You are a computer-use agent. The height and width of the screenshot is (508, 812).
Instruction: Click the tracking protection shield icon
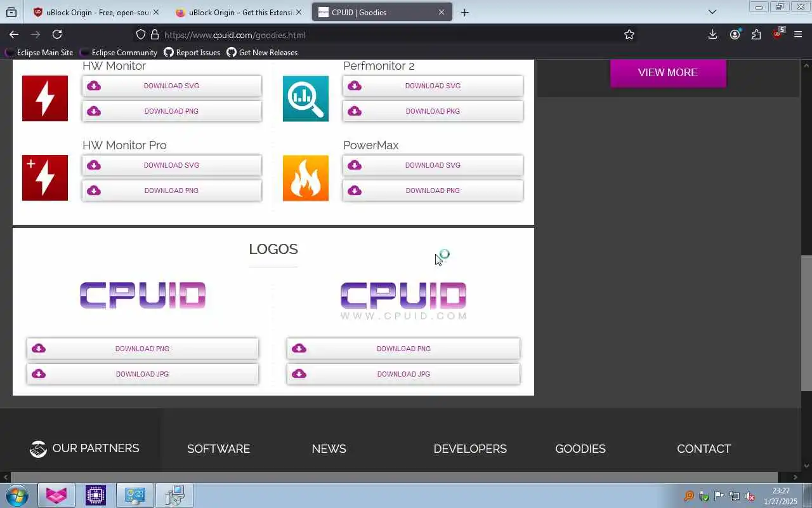(141, 34)
